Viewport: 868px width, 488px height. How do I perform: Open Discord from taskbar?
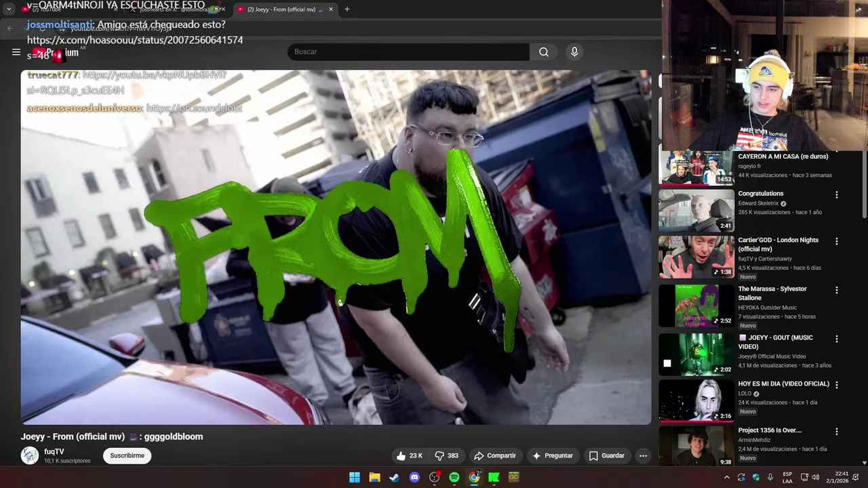(x=414, y=477)
